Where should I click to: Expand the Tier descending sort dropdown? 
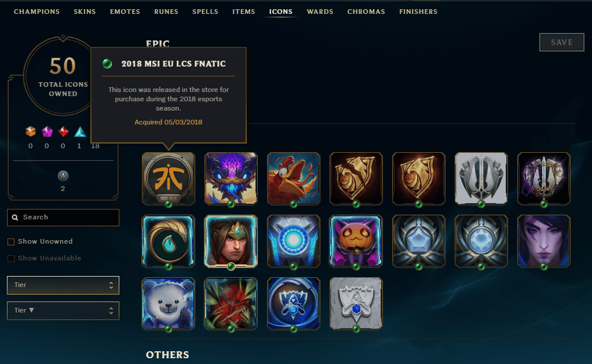point(63,310)
